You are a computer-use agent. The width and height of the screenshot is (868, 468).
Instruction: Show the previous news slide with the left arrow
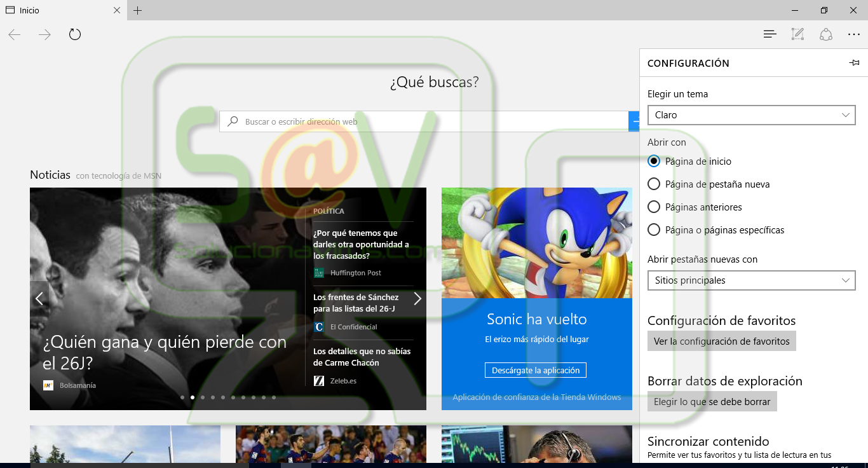pos(39,298)
